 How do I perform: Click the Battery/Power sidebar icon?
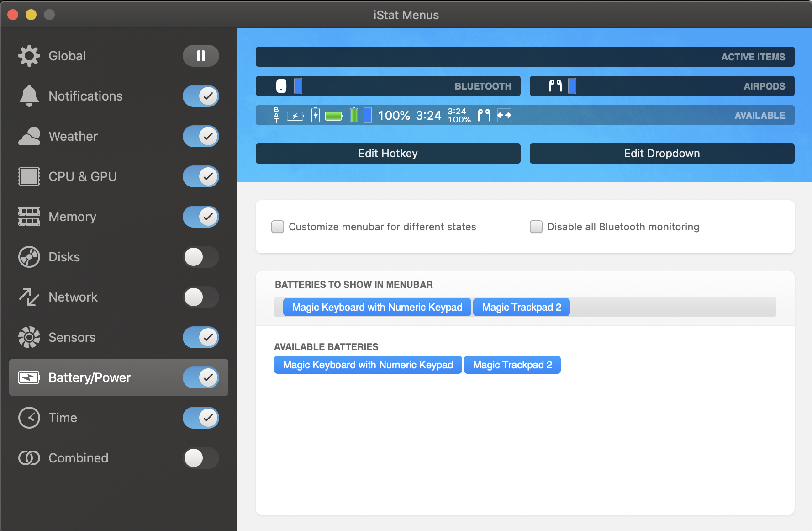coord(29,377)
